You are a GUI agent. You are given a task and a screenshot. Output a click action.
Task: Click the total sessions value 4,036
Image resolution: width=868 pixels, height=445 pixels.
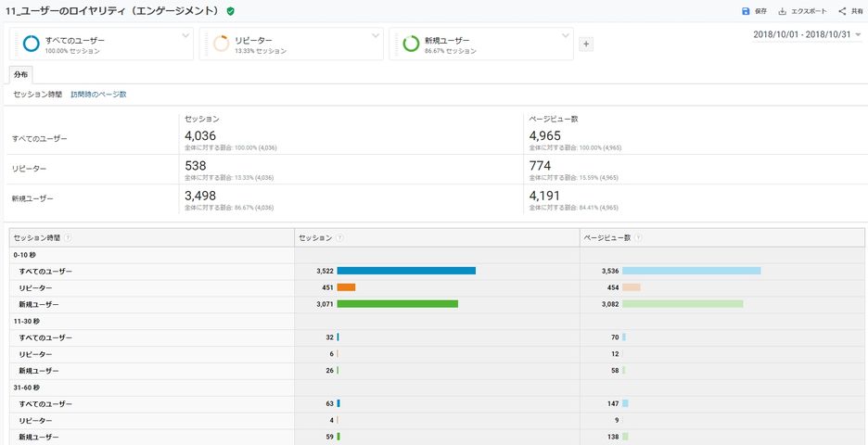[200, 135]
